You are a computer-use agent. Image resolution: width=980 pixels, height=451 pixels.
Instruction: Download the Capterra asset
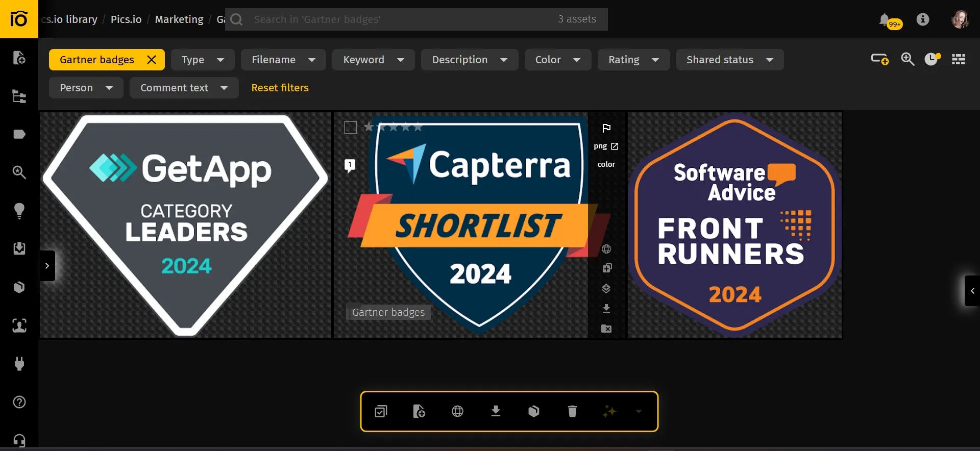click(x=606, y=309)
